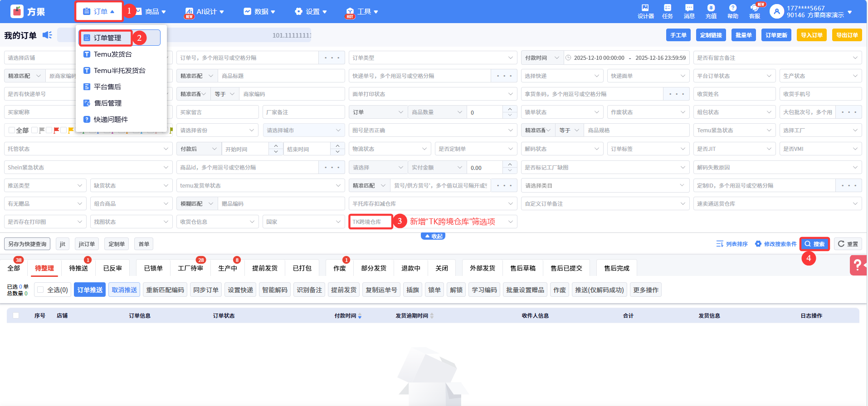Open the 消息 messages icon
Image resolution: width=868 pixels, height=406 pixels.
pos(689,8)
